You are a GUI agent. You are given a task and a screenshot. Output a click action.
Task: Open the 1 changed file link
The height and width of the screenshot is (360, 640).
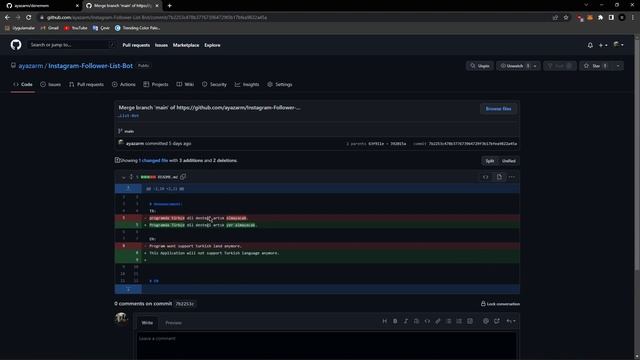tap(153, 161)
